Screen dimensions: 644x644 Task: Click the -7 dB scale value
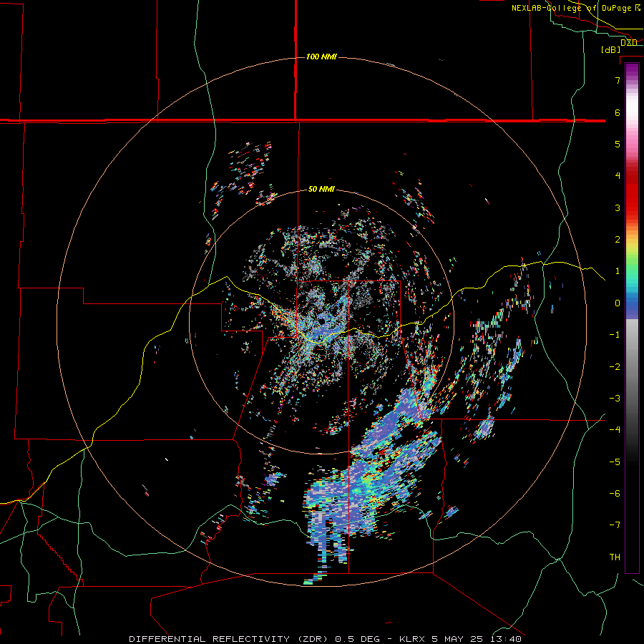pyautogui.click(x=615, y=525)
